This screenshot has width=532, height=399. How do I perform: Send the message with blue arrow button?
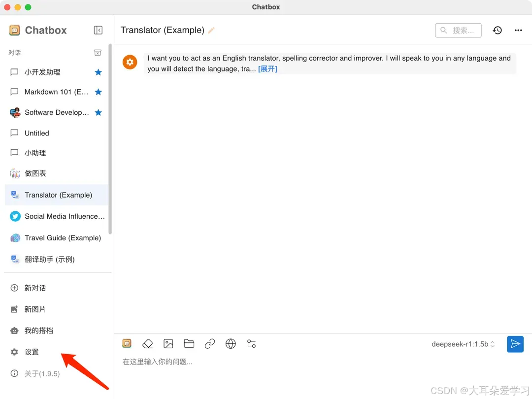(x=515, y=344)
